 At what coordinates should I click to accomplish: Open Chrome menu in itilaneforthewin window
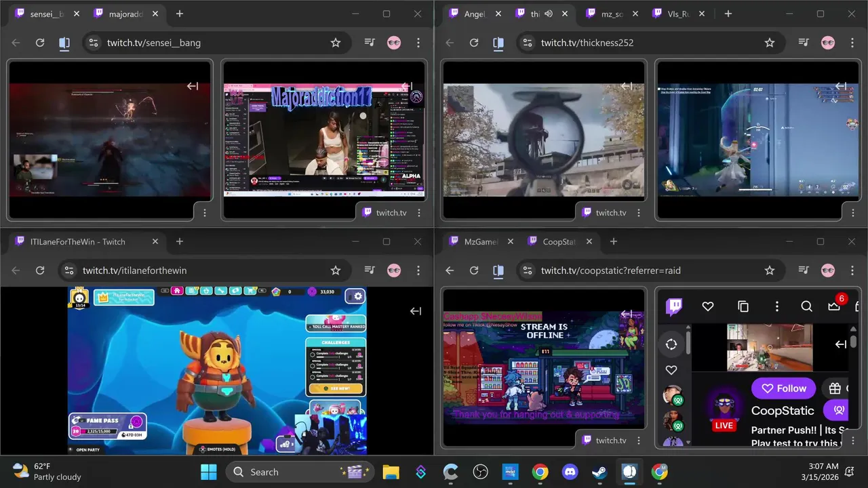(418, 270)
